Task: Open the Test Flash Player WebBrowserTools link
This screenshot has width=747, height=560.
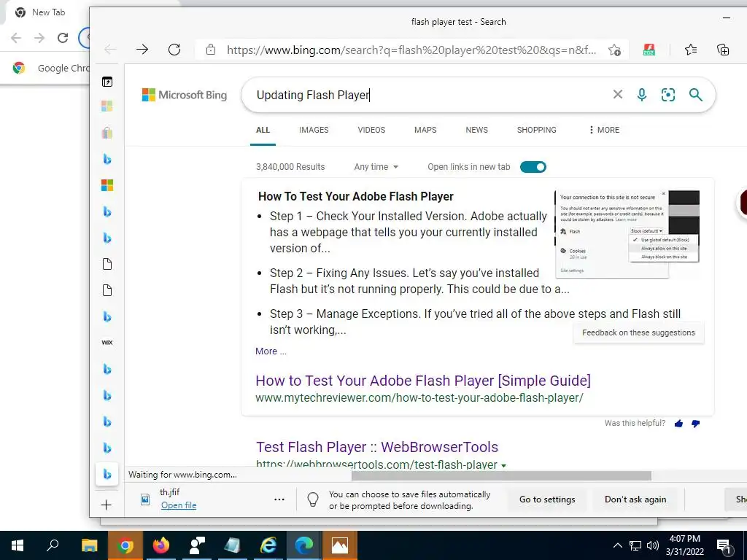Action: point(377,447)
